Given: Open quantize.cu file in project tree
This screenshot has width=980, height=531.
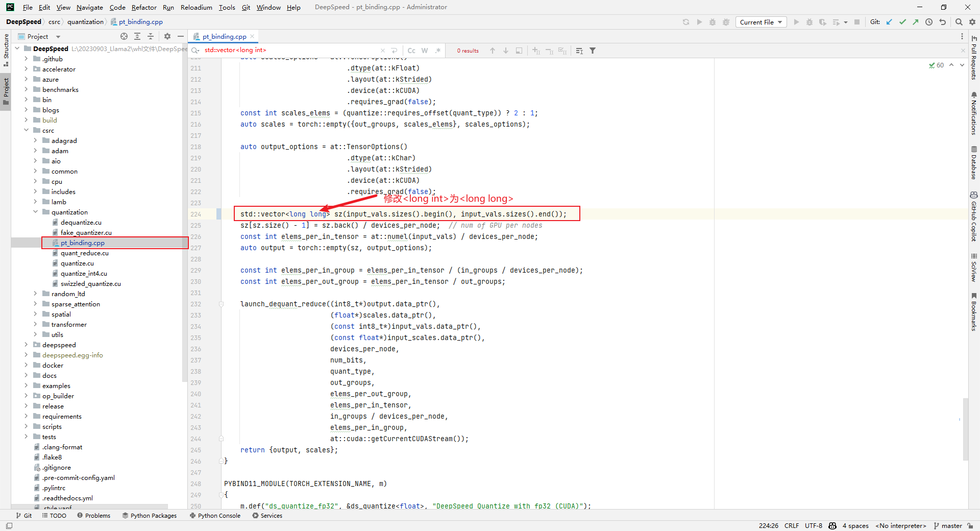Looking at the screenshot, I should click(x=77, y=263).
